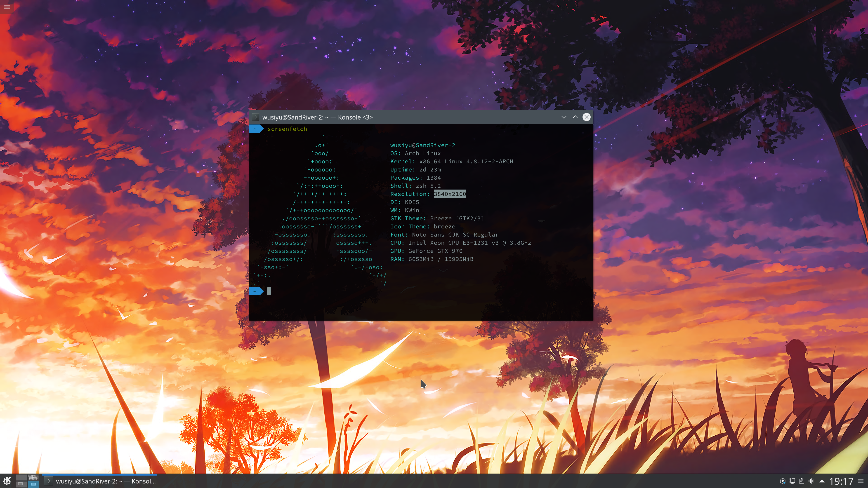Open the network connections tray icon
This screenshot has height=488, width=868.
tap(792, 481)
